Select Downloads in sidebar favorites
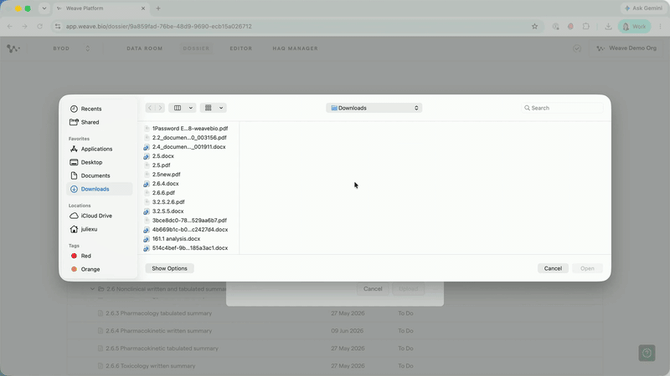670x376 pixels. pyautogui.click(x=100, y=189)
